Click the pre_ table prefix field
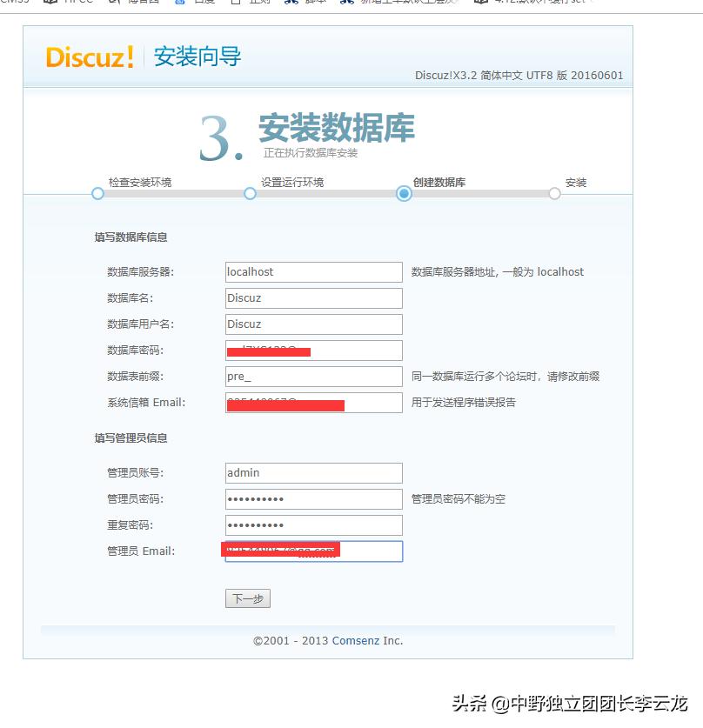This screenshot has width=703, height=728. click(x=313, y=376)
